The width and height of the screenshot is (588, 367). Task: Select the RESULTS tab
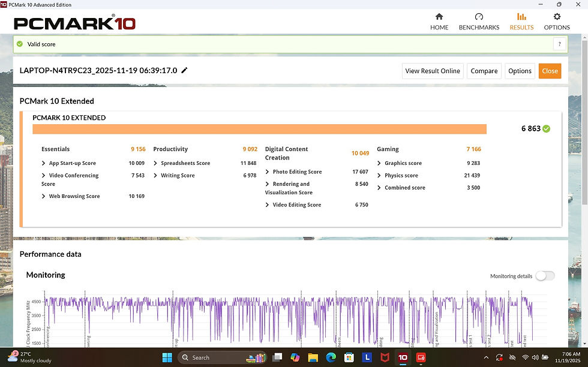coord(521,22)
